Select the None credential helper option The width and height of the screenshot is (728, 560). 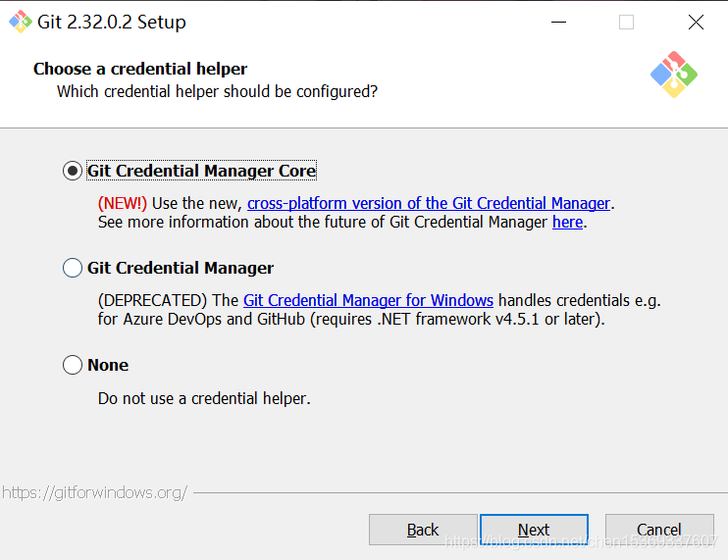(x=73, y=365)
